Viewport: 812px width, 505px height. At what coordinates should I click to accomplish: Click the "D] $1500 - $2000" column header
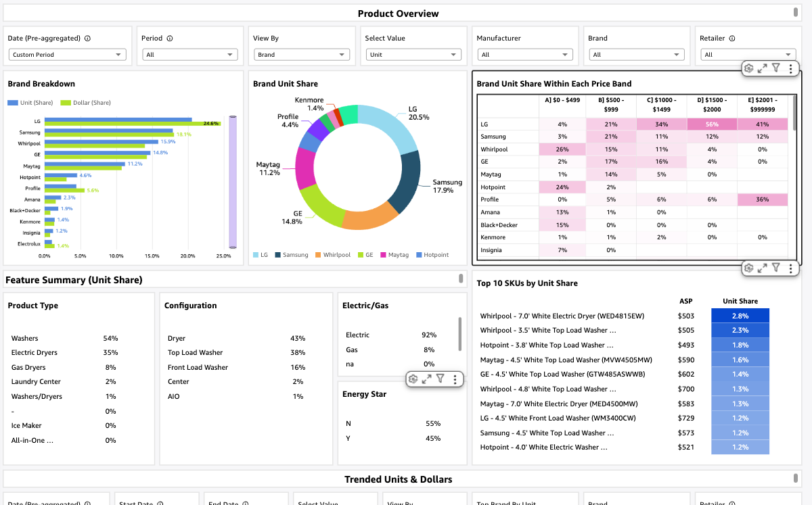[712, 105]
